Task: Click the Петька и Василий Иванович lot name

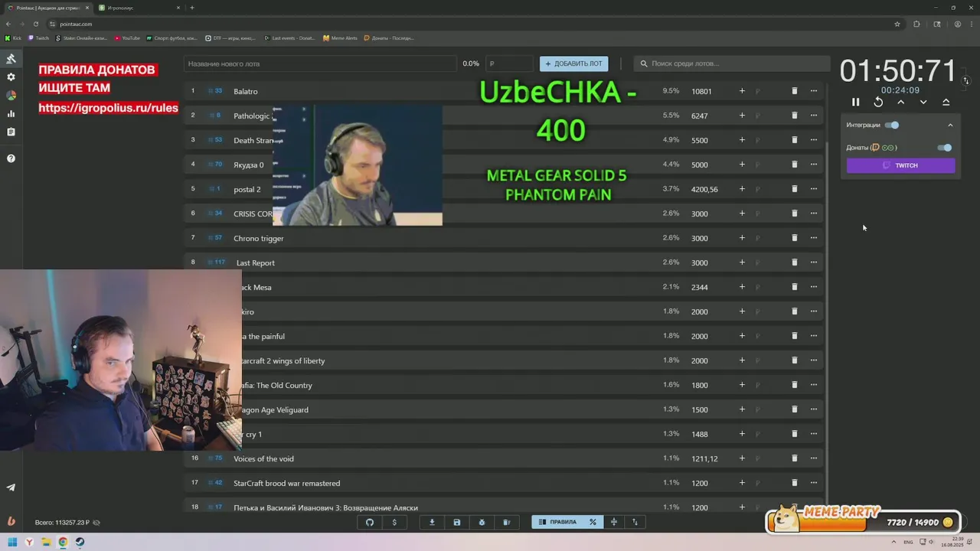Action: [x=325, y=507]
